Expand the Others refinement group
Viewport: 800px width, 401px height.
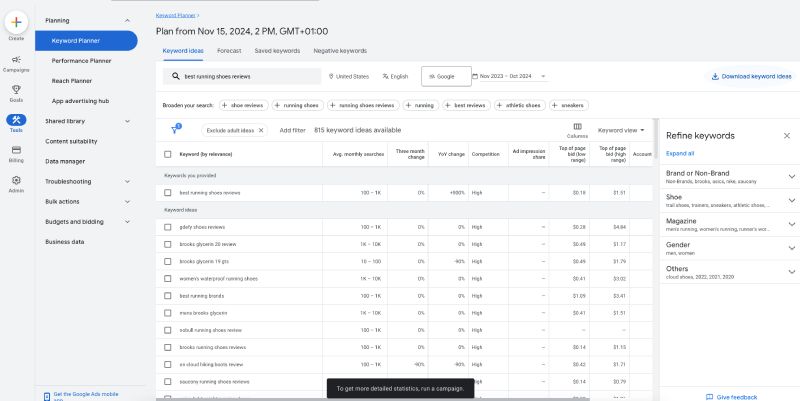pos(791,272)
